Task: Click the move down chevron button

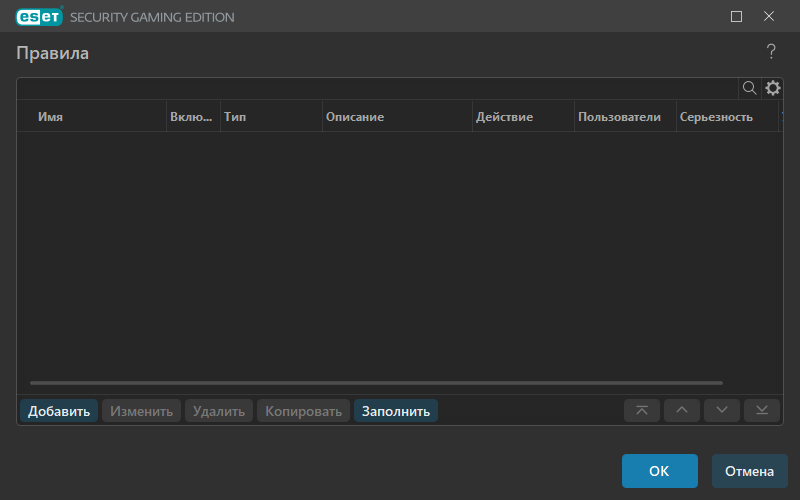Action: (x=721, y=411)
